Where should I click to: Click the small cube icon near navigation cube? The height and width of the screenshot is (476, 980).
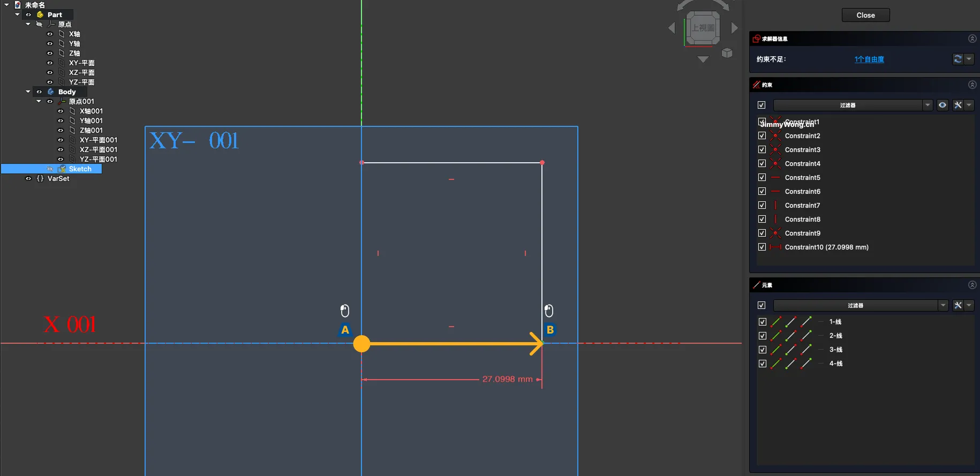click(x=727, y=53)
